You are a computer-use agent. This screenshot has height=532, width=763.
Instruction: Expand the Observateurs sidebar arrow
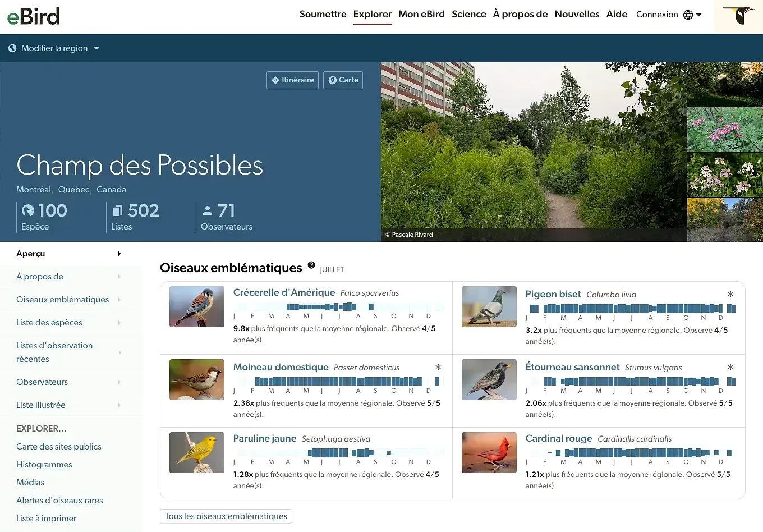119,382
